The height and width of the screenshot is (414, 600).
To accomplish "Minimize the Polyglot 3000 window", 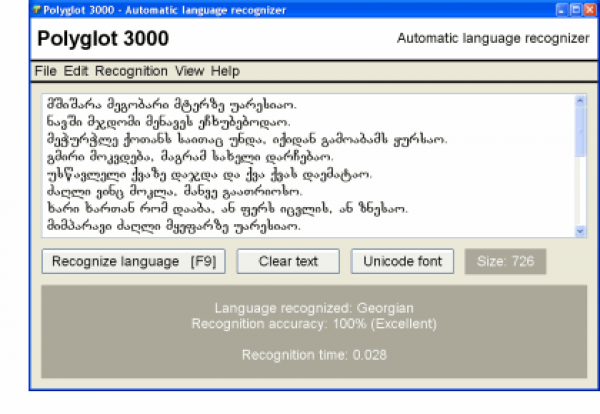I will [561, 10].
